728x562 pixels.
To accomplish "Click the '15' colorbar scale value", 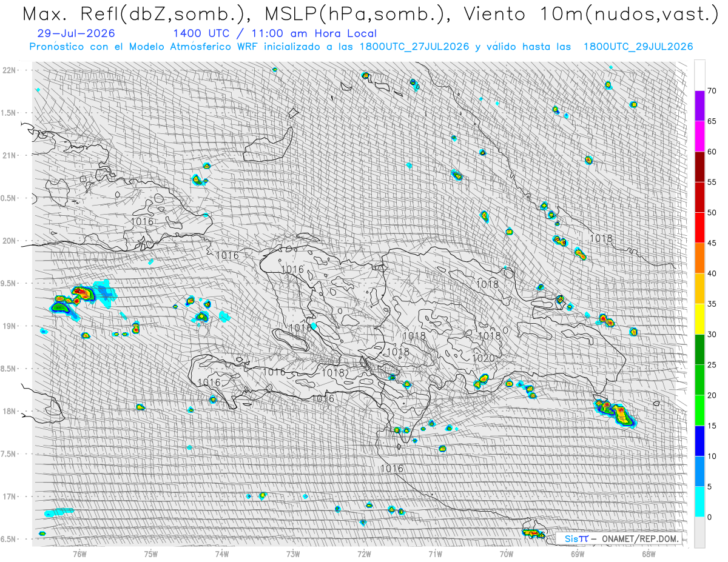I will pyautogui.click(x=712, y=426).
